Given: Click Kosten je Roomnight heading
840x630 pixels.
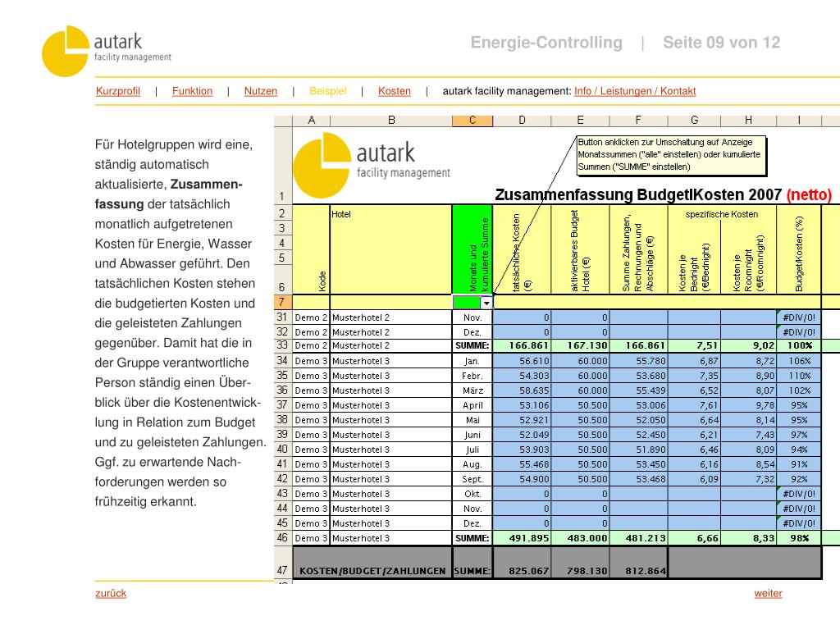Looking at the screenshot, I should point(748,263).
